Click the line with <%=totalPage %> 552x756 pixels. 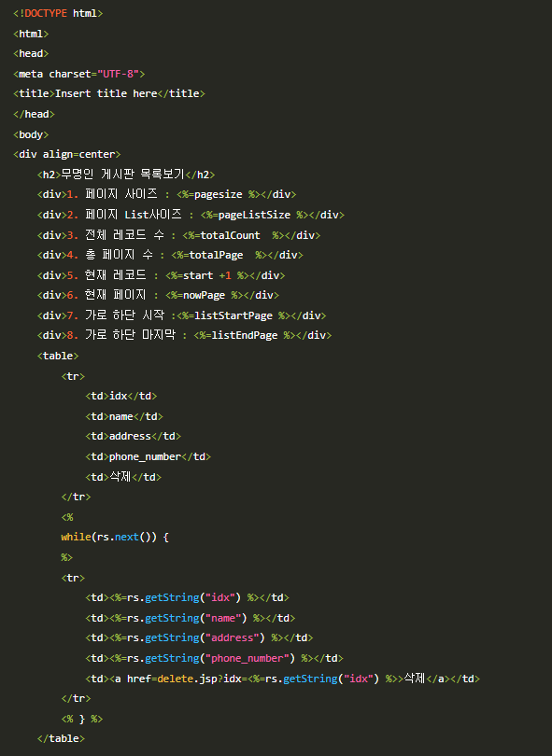pyautogui.click(x=170, y=255)
